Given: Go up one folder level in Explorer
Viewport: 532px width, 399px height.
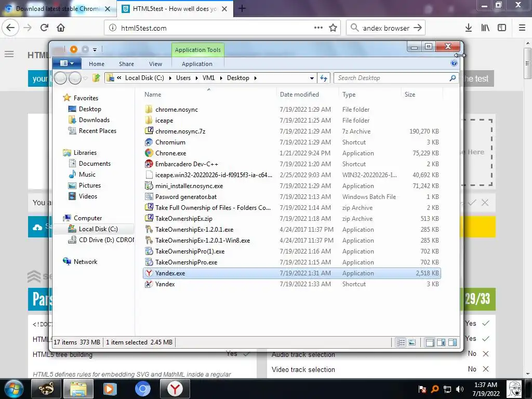Looking at the screenshot, I should click(96, 78).
